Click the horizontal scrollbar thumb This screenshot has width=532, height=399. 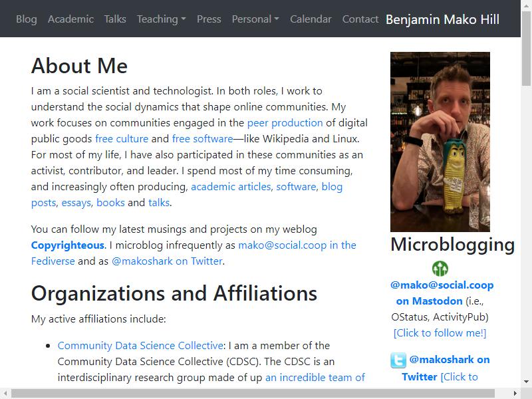point(253,393)
